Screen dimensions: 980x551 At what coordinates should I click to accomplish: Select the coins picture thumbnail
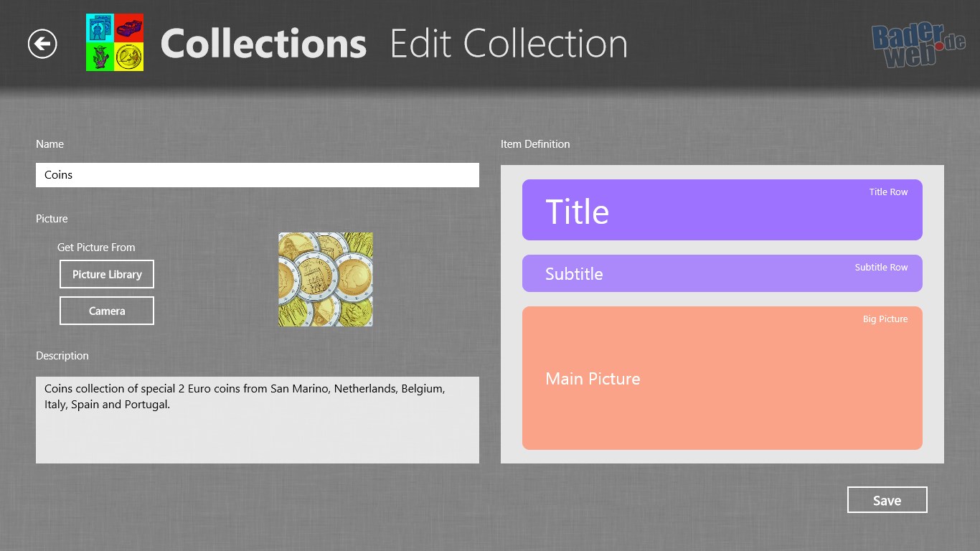[x=326, y=279]
